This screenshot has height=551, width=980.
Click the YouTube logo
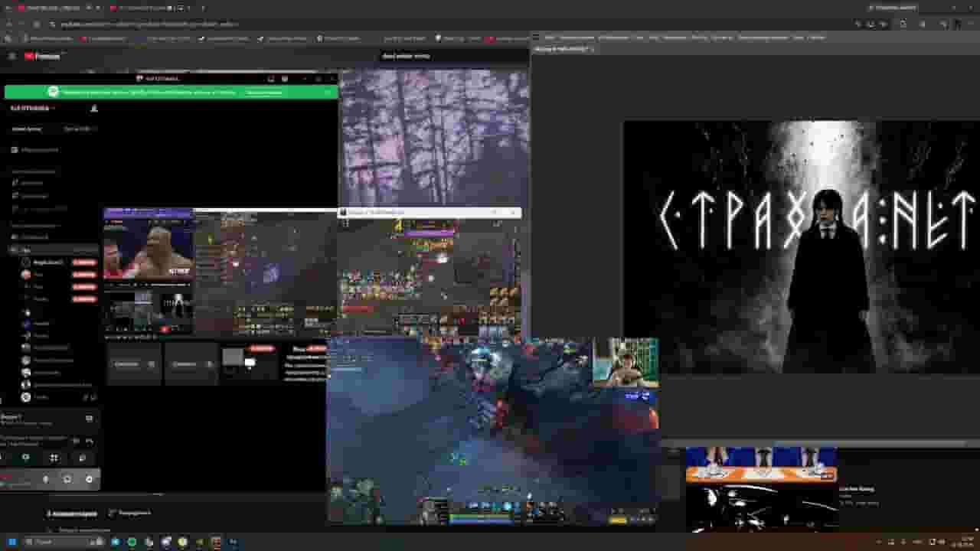click(x=42, y=56)
